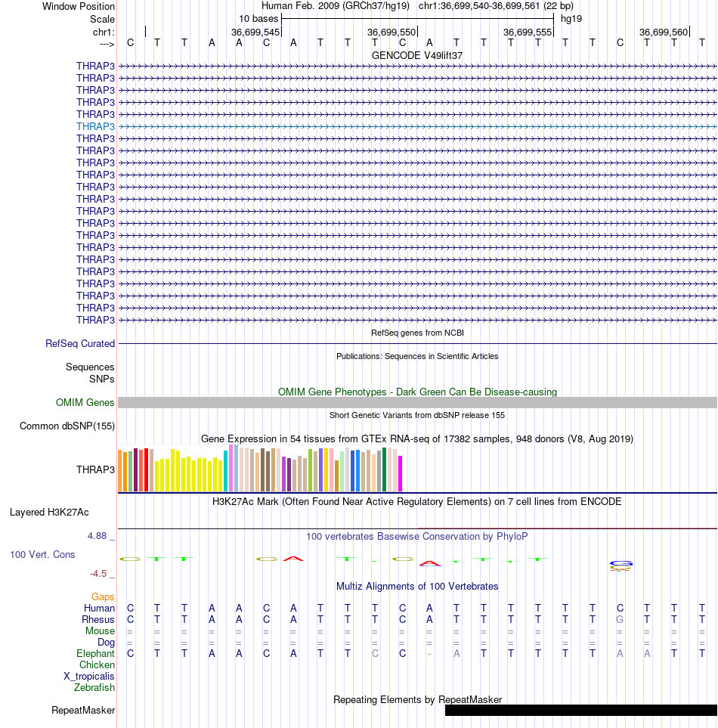The width and height of the screenshot is (718, 728).
Task: Click the 10 bases scale bar label
Action: 258,19
